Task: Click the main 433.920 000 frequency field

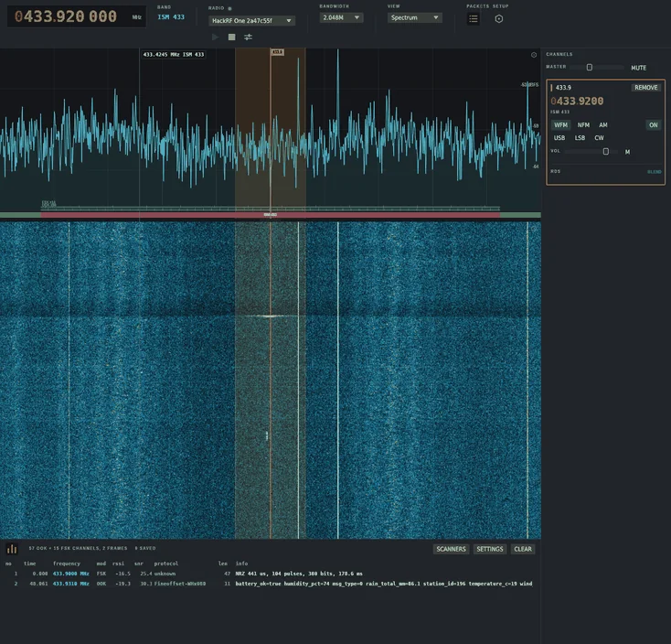Action: (x=77, y=16)
